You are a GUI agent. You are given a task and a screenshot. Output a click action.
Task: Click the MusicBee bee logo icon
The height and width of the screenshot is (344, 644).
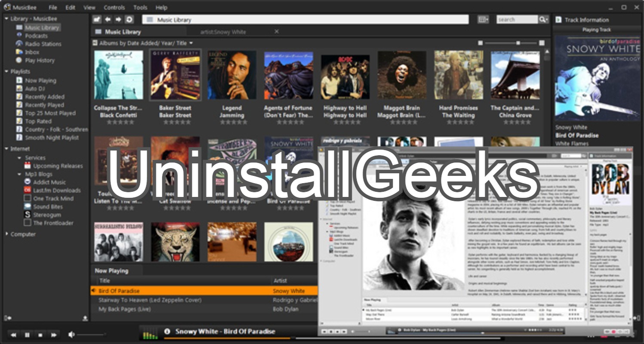tap(7, 7)
